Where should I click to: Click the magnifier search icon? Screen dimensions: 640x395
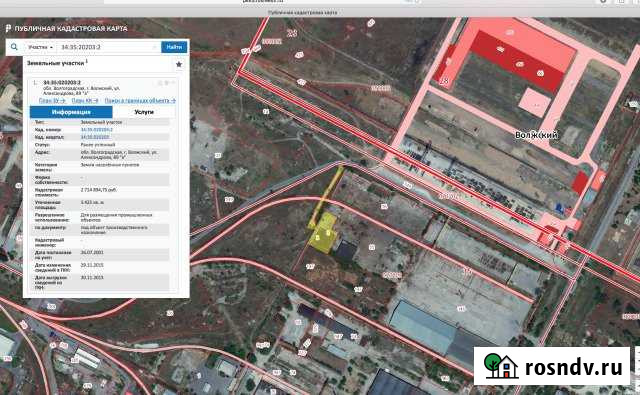[x=14, y=47]
